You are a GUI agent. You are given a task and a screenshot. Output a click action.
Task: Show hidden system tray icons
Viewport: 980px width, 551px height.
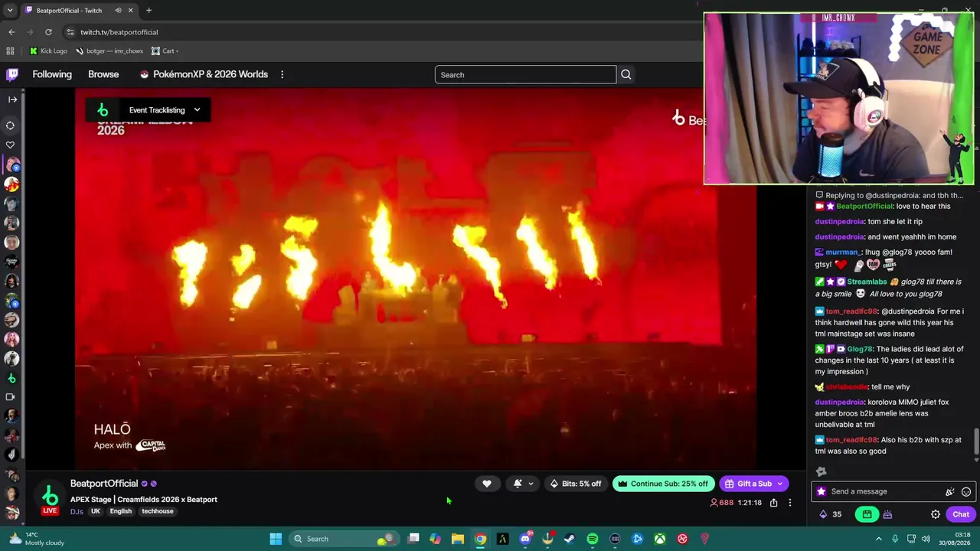tap(879, 539)
